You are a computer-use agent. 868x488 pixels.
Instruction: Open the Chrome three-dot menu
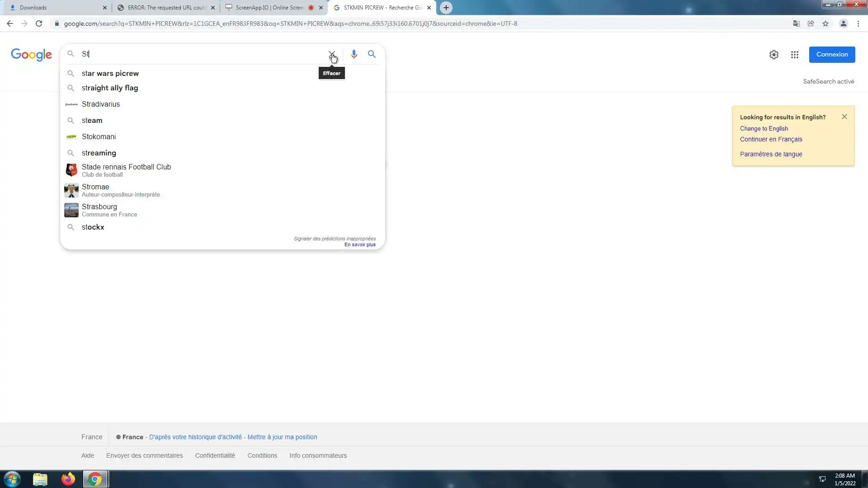coord(858,23)
